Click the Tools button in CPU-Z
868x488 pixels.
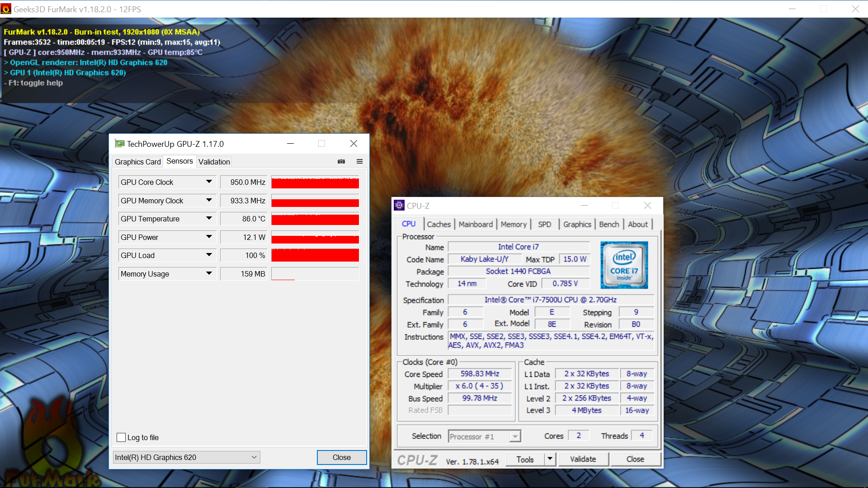[x=525, y=459]
